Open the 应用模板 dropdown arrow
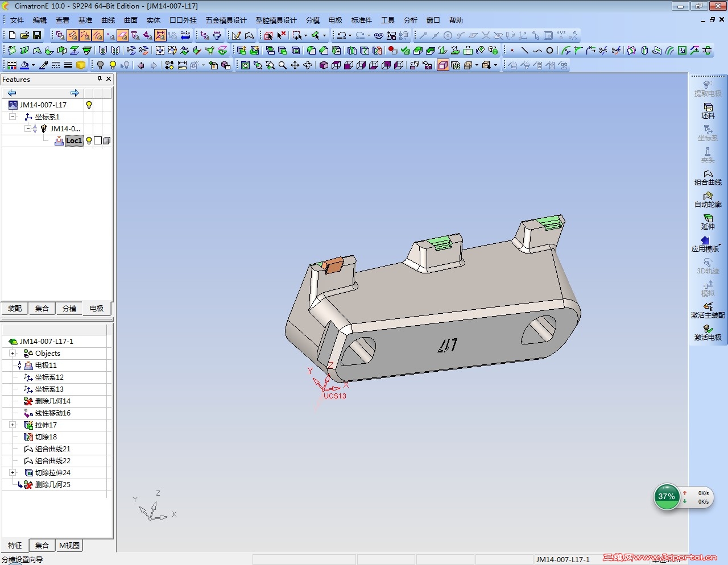Image resolution: width=728 pixels, height=565 pixels. [x=719, y=245]
